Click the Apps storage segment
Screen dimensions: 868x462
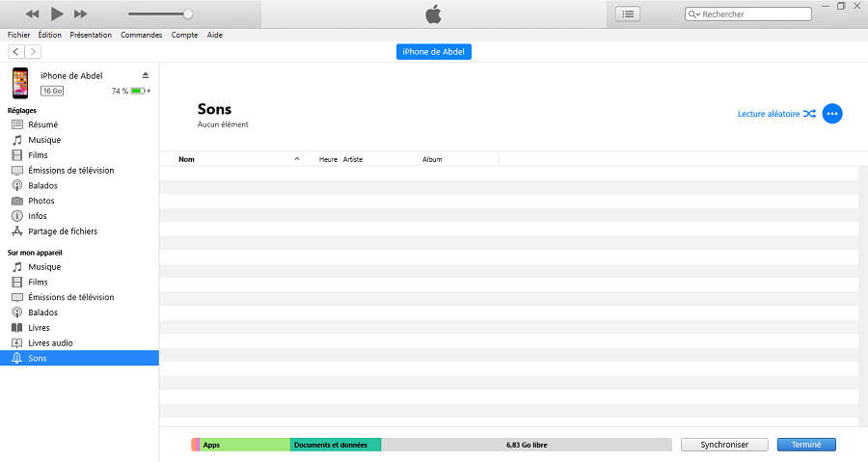point(245,445)
